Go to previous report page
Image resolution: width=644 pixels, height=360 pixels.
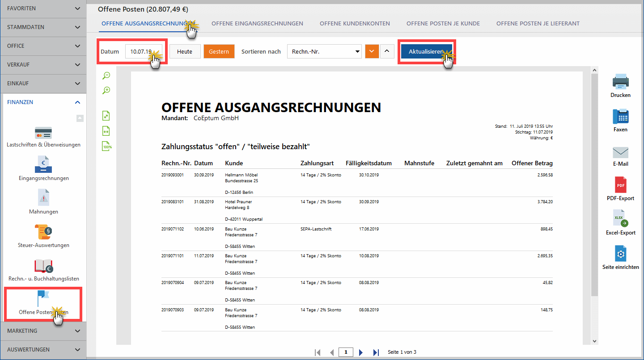pos(331,352)
